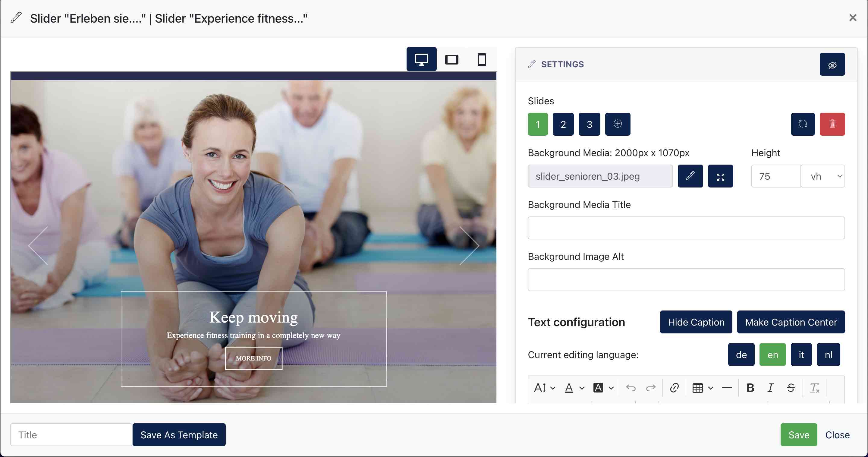Click Save As Template button
The height and width of the screenshot is (457, 868).
tap(179, 434)
